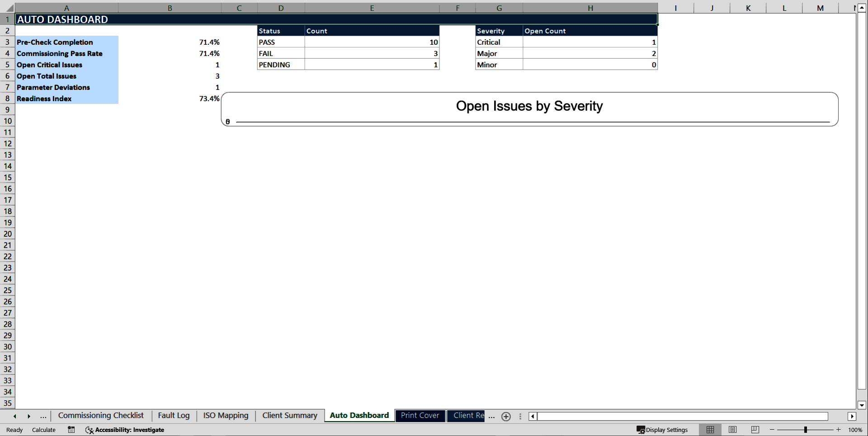The height and width of the screenshot is (436, 868).
Task: Click the right sheet navigation arrow
Action: [x=29, y=416]
